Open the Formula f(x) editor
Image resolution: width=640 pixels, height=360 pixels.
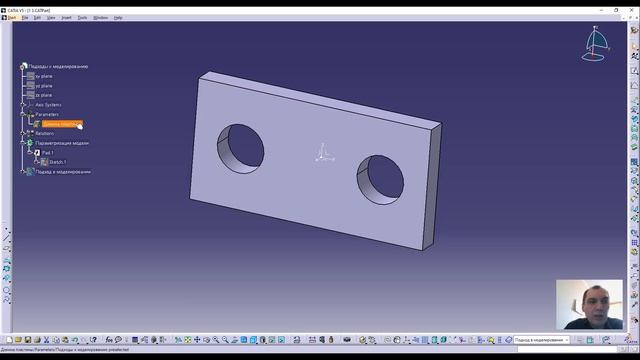pyautogui.click(x=109, y=340)
